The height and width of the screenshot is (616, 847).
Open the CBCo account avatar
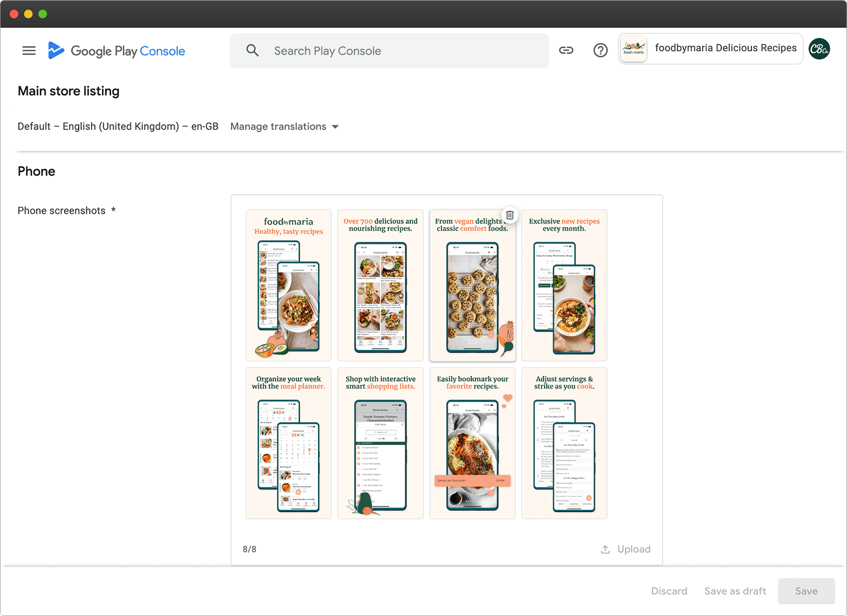tap(819, 49)
